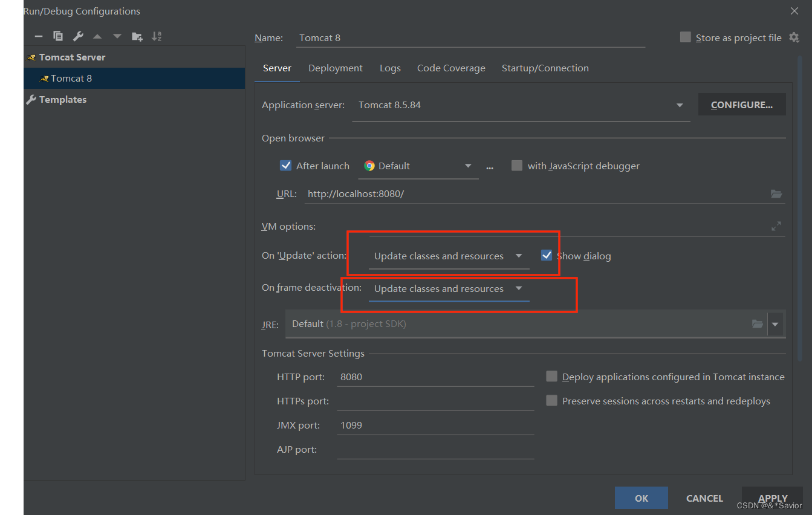Click into the Name field
The image size is (812, 515).
(470, 37)
